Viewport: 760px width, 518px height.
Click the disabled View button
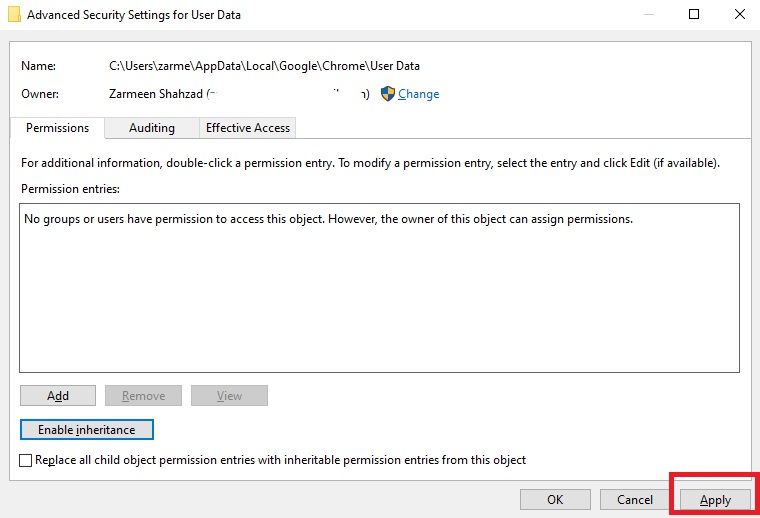tap(229, 396)
